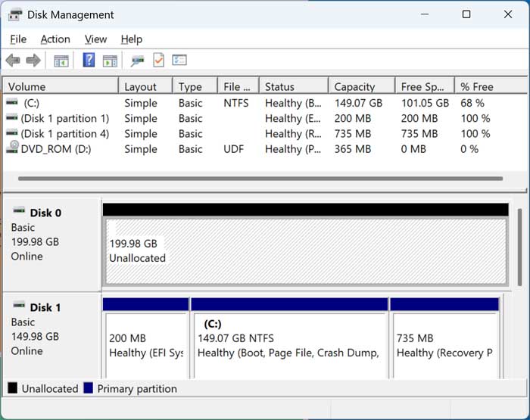The image size is (530, 420).
Task: Select the (Disk 1 partition 4) volume row
Action: [265, 133]
